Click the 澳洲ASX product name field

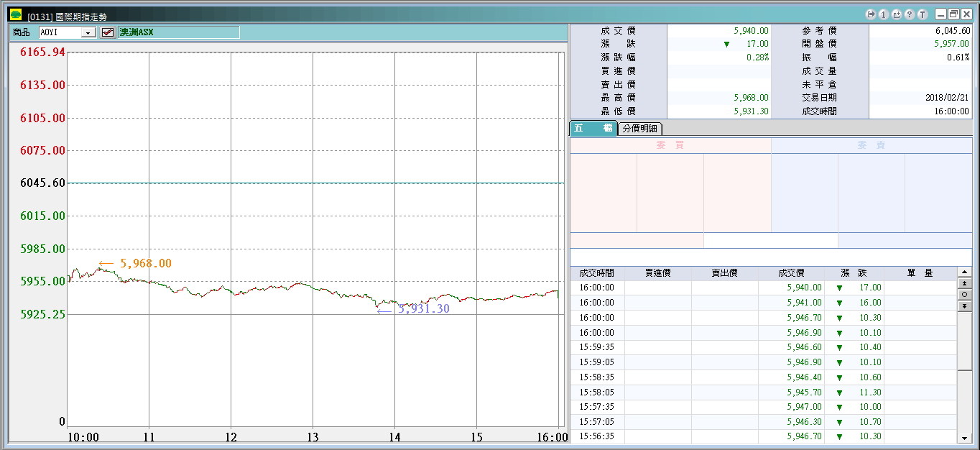(x=179, y=32)
